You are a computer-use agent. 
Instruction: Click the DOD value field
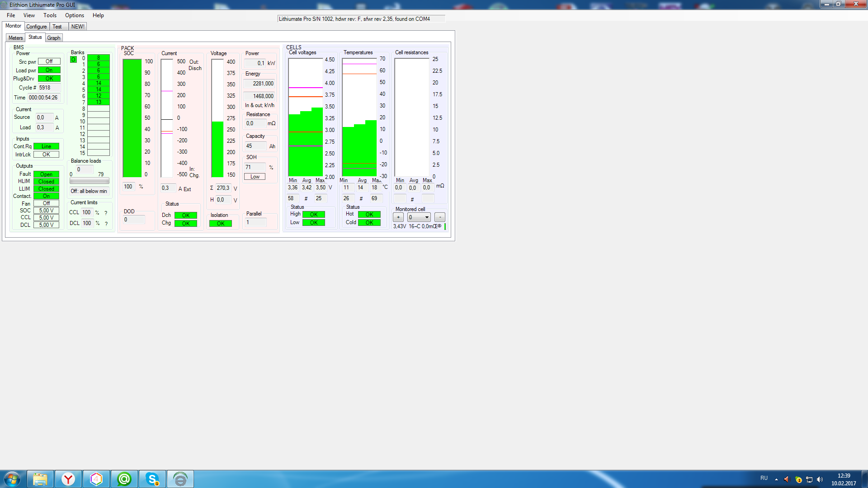click(134, 220)
